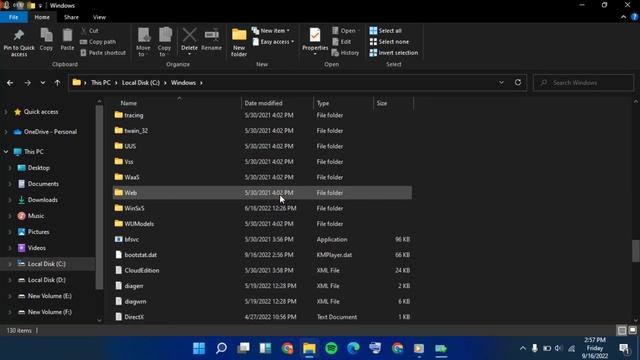Image resolution: width=640 pixels, height=360 pixels.
Task: Create a New folder
Action: [239, 42]
